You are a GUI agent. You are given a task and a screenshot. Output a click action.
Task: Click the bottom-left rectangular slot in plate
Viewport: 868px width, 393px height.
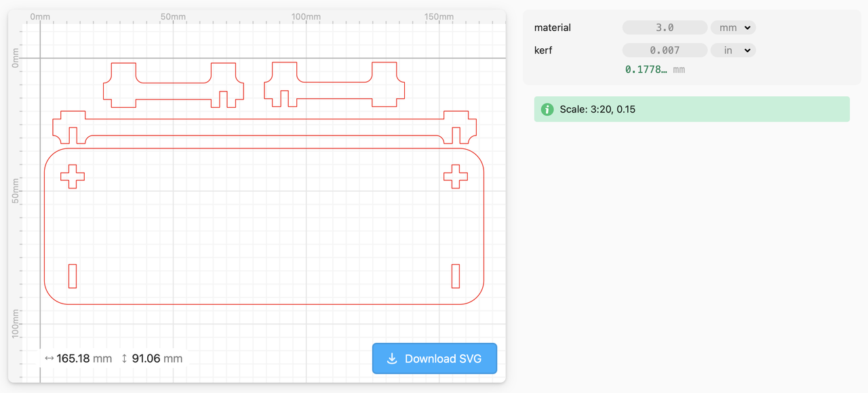coord(73,276)
